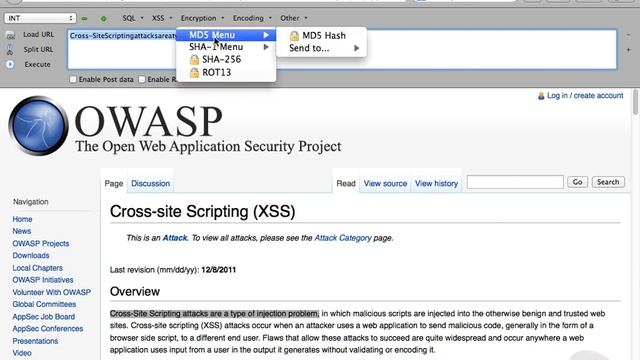Open the Presentations navigation link
640x360 pixels.
click(35, 341)
